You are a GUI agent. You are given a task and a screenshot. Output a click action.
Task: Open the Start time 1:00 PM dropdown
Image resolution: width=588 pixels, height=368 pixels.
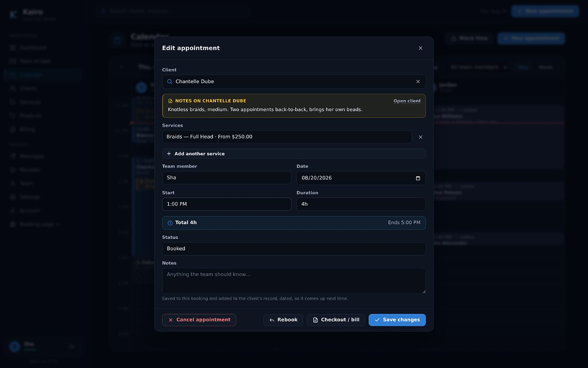tap(226, 204)
